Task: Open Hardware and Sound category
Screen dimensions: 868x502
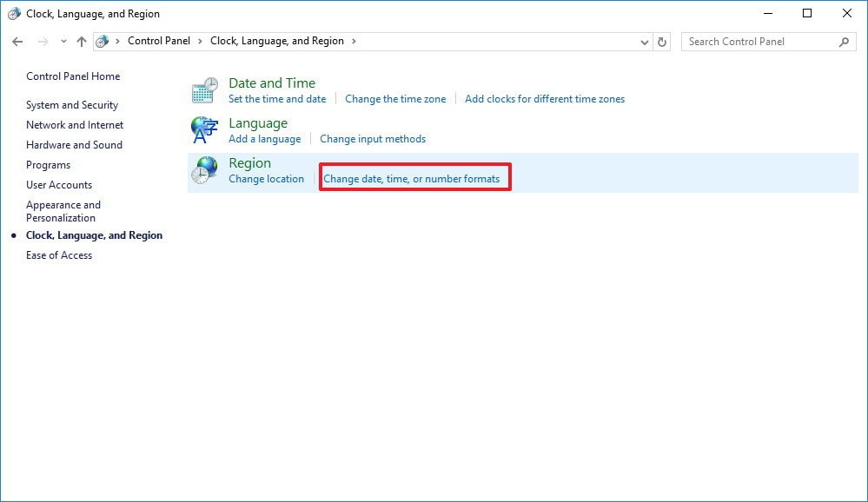Action: pos(74,145)
